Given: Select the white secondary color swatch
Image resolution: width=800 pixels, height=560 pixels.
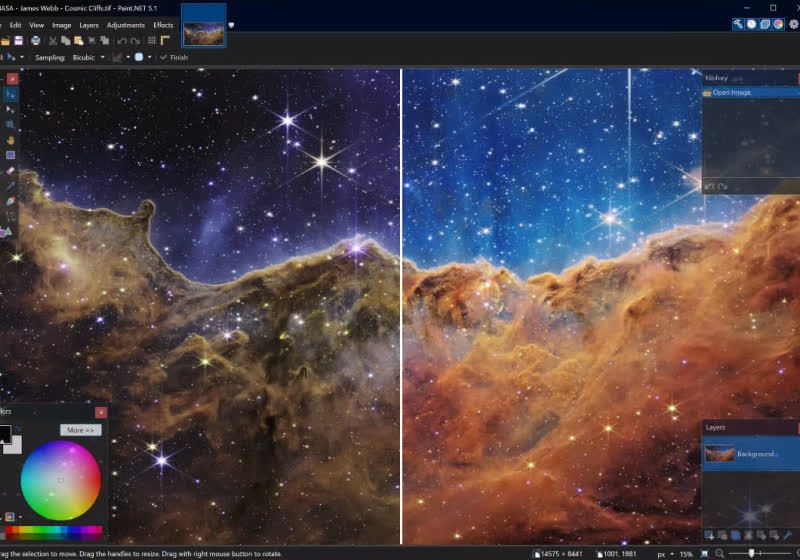Looking at the screenshot, I should (x=15, y=446).
